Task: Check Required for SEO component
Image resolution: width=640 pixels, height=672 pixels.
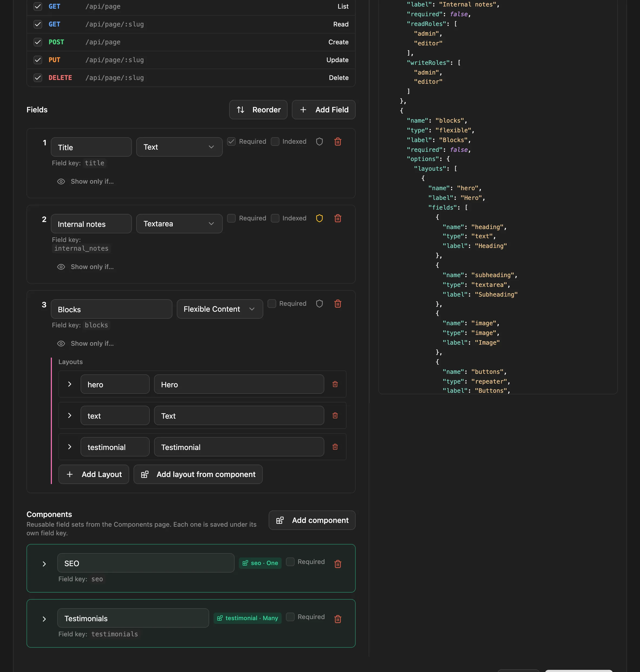Action: [290, 562]
